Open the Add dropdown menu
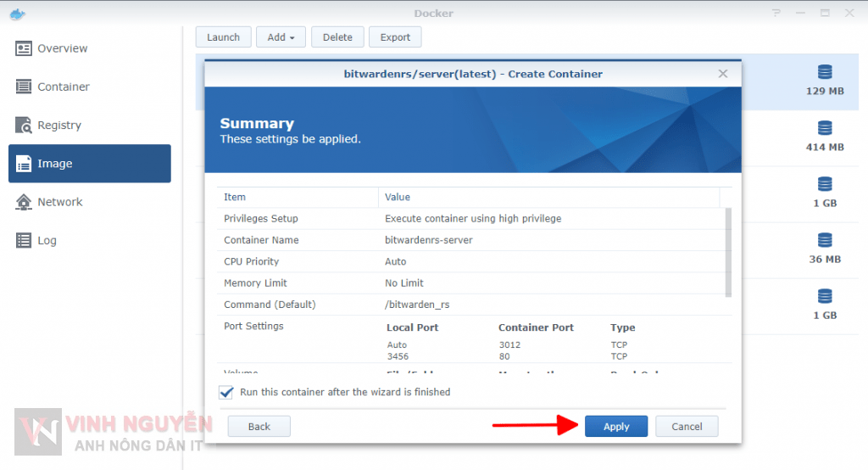 [281, 37]
